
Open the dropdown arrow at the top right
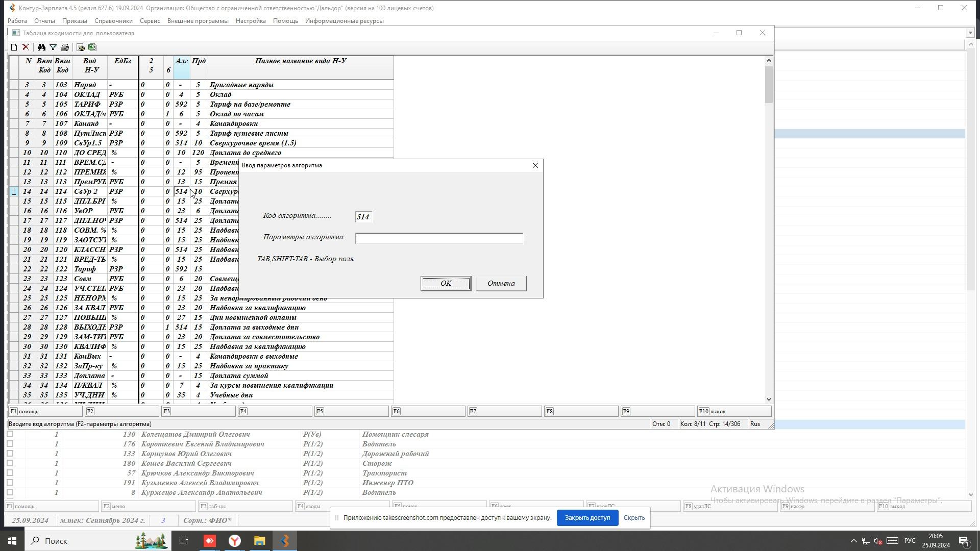pos(970,33)
